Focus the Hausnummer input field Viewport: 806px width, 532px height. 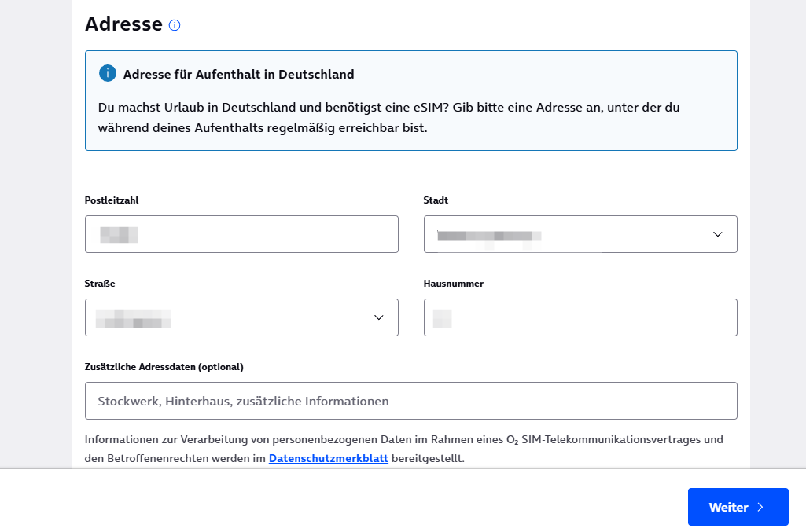point(580,317)
